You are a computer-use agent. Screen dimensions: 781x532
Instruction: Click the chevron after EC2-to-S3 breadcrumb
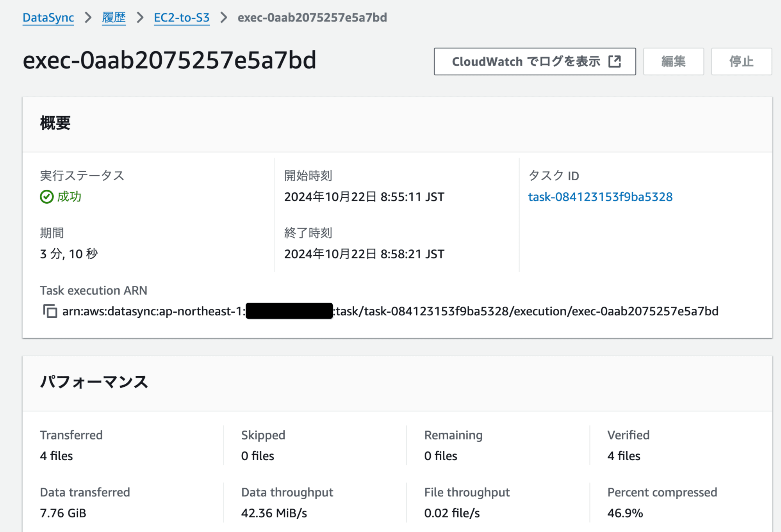224,18
